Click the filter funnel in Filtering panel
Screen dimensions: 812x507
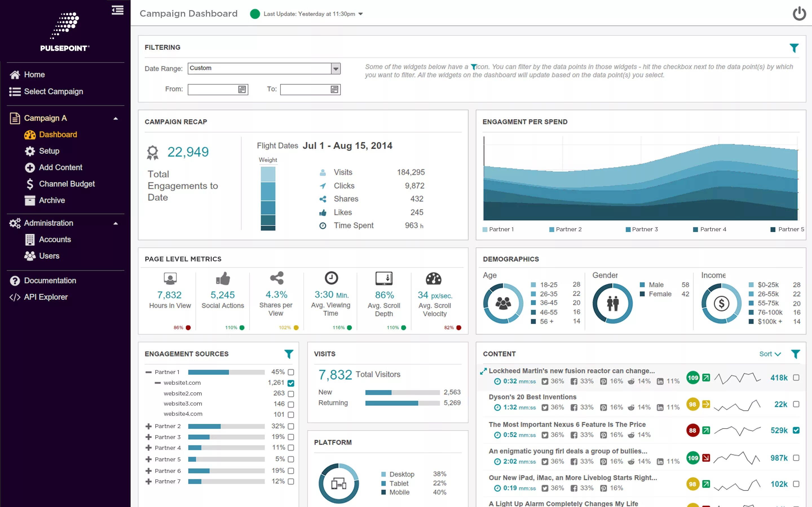(x=794, y=48)
